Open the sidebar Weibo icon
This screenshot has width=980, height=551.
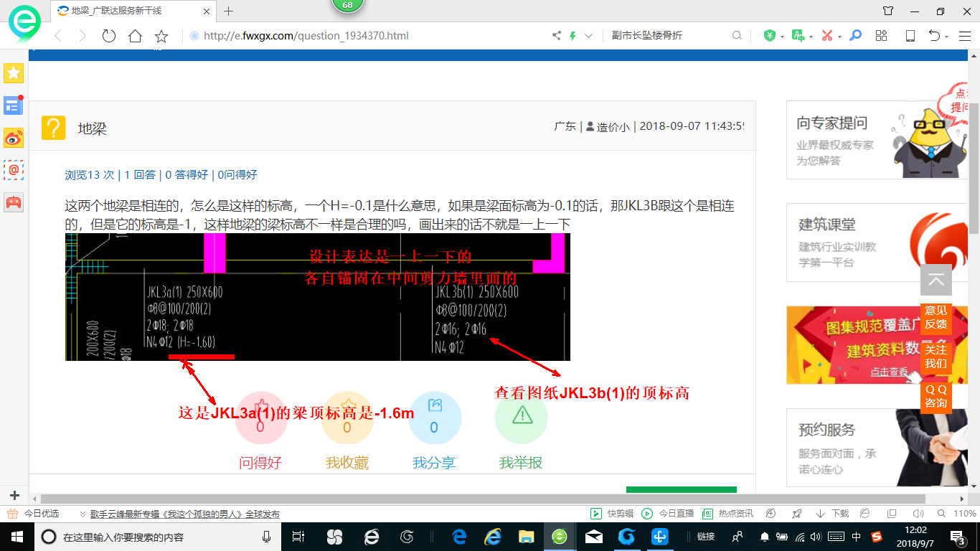coord(14,138)
